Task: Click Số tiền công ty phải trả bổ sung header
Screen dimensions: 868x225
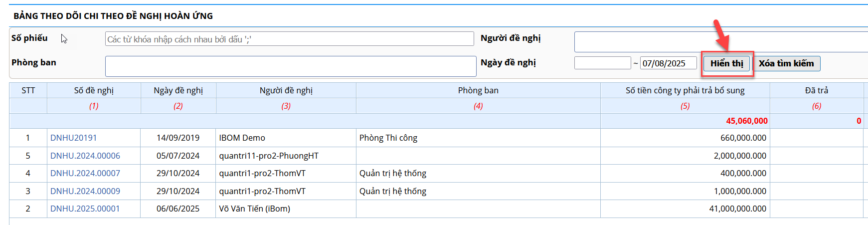Action: coord(685,90)
